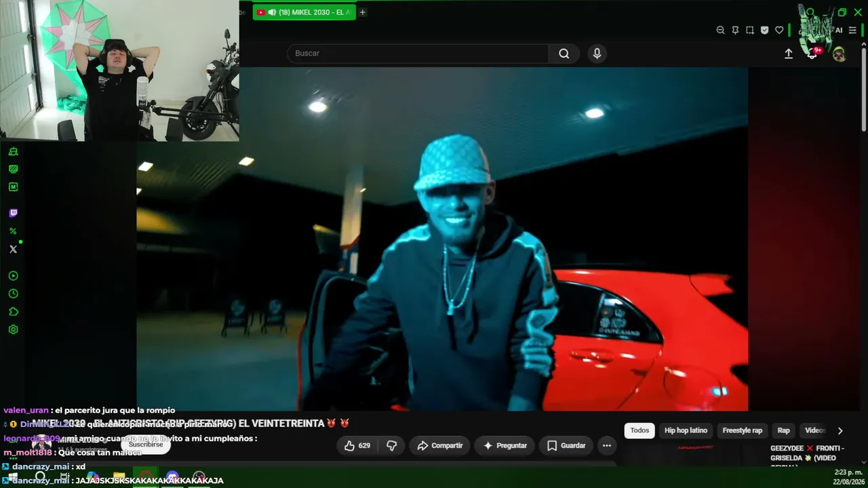Click the search magnifier button on YouTube

pyautogui.click(x=564, y=54)
